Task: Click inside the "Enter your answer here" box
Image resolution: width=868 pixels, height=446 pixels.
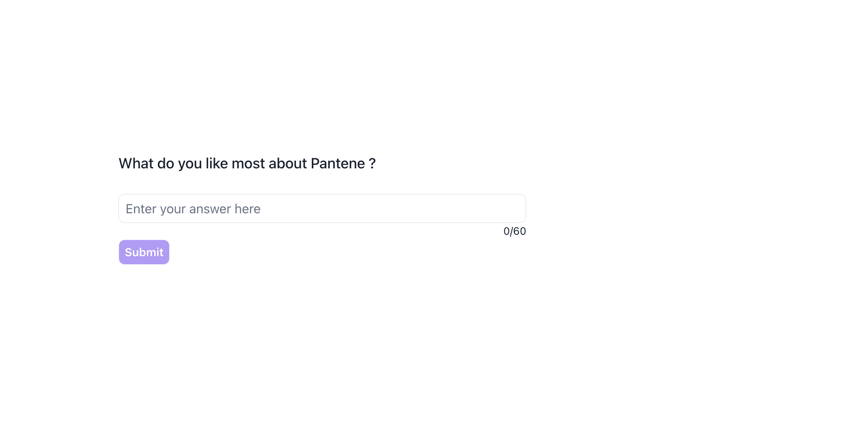Action: [x=322, y=208]
